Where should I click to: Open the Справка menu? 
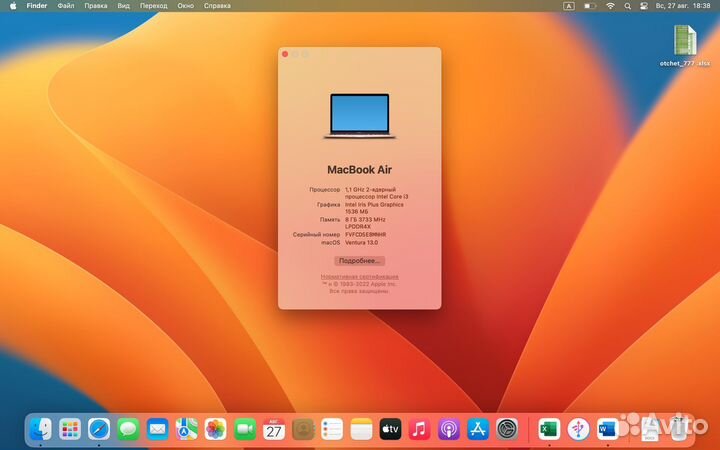pos(217,6)
